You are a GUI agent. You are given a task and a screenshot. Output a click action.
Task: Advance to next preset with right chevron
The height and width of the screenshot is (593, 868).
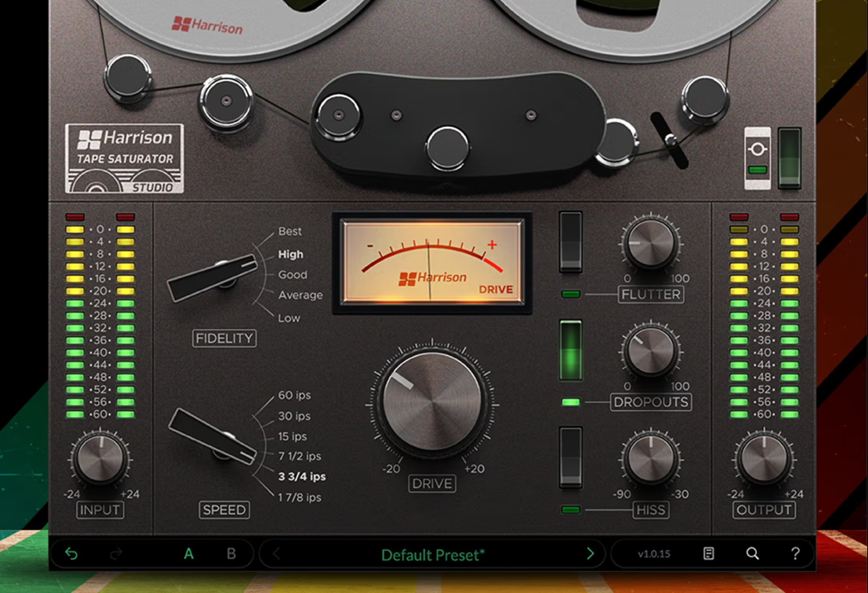591,554
